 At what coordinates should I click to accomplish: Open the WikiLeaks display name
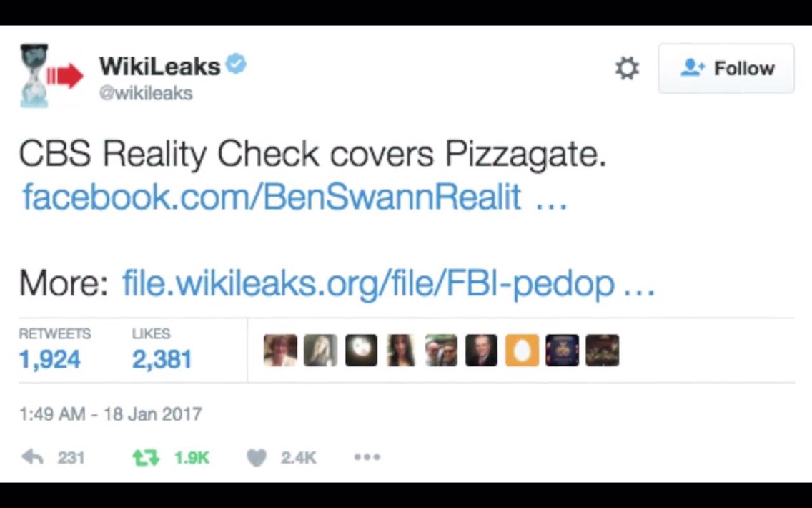(159, 67)
